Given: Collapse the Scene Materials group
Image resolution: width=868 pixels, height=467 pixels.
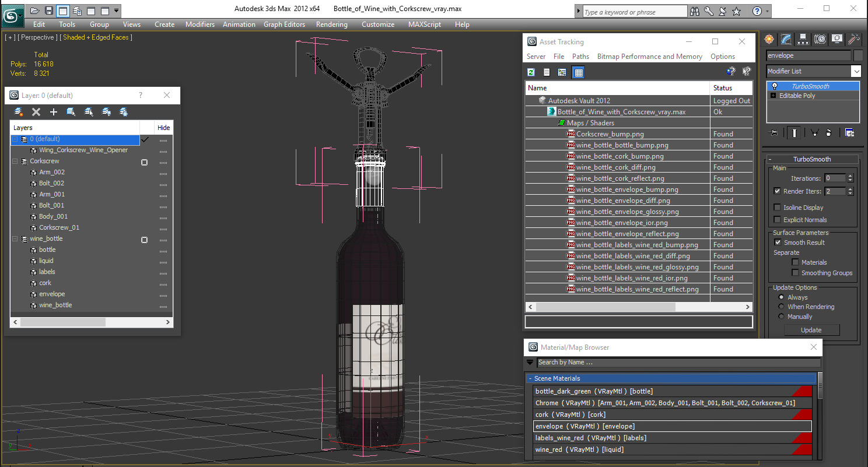Looking at the screenshot, I should 530,378.
